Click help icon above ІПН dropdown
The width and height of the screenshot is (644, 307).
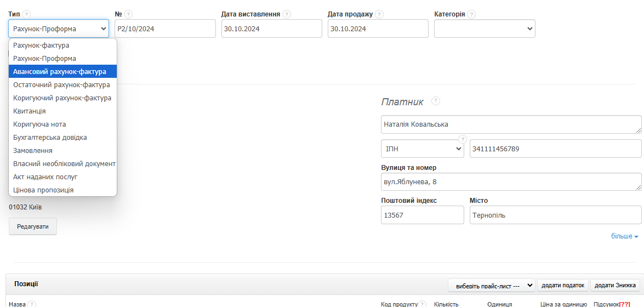click(x=462, y=139)
